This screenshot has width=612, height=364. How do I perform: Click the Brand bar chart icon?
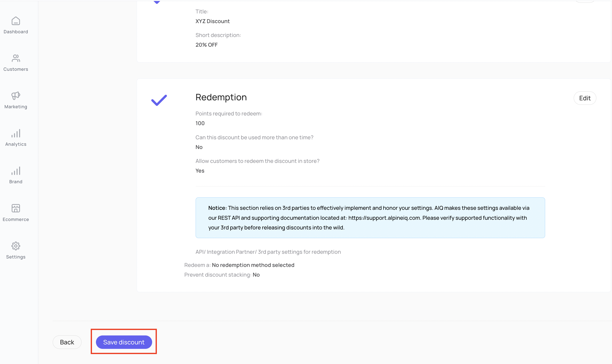pos(16,171)
